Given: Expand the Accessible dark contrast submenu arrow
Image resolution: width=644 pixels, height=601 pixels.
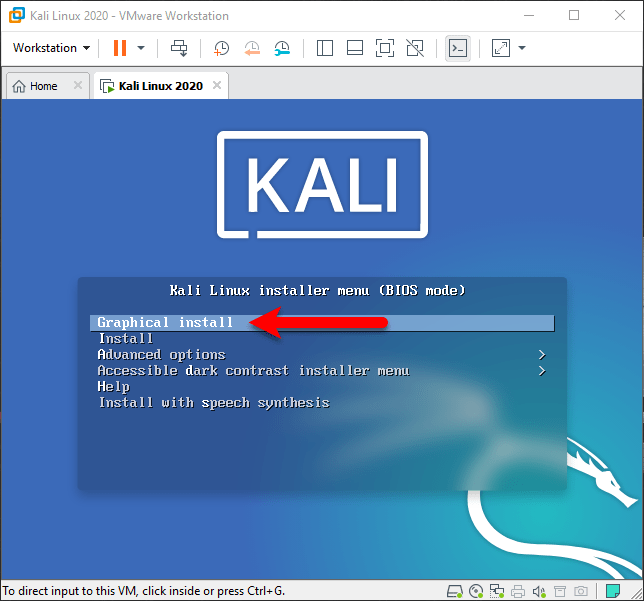Looking at the screenshot, I should pos(542,371).
